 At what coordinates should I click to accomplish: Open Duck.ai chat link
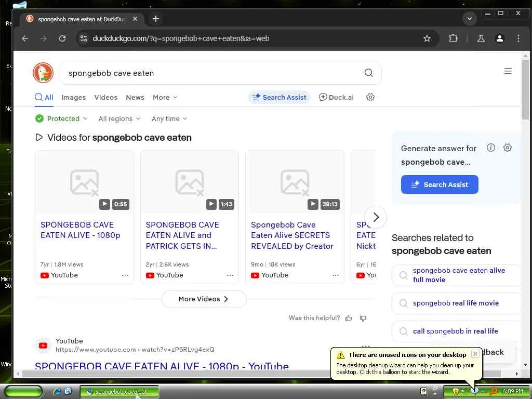tap(336, 97)
